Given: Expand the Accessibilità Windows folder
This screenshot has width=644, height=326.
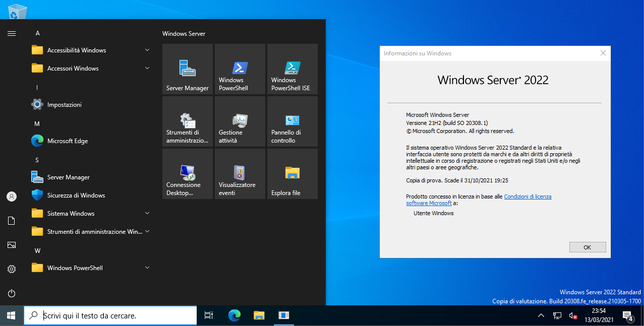Looking at the screenshot, I should (x=91, y=50).
